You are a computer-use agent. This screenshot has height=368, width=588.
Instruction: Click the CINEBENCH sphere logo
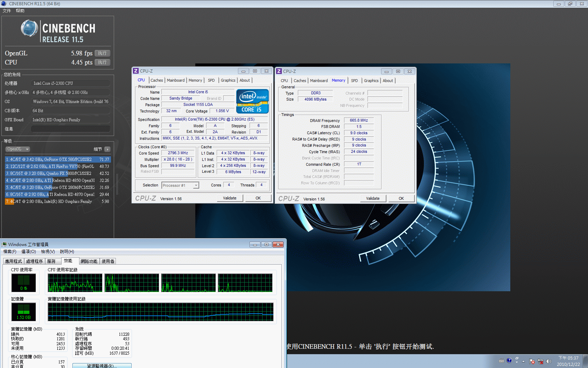(x=29, y=29)
